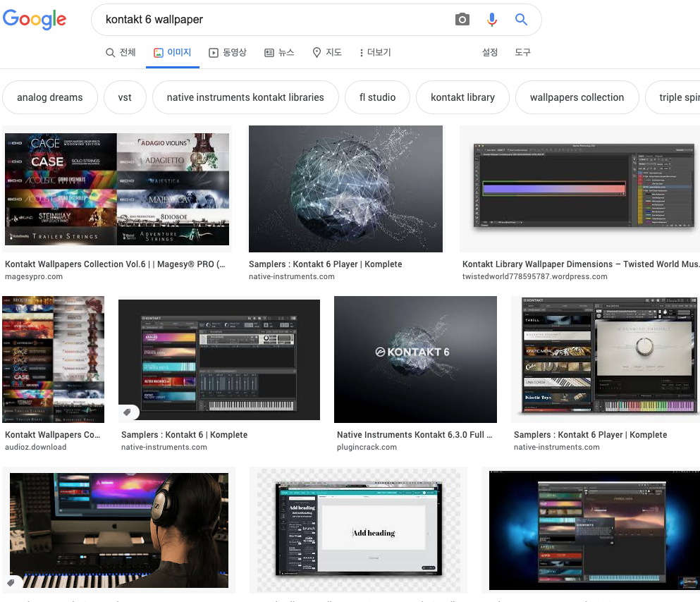
Task: Open the 지도 (Maps) tab
Action: pyautogui.click(x=327, y=53)
